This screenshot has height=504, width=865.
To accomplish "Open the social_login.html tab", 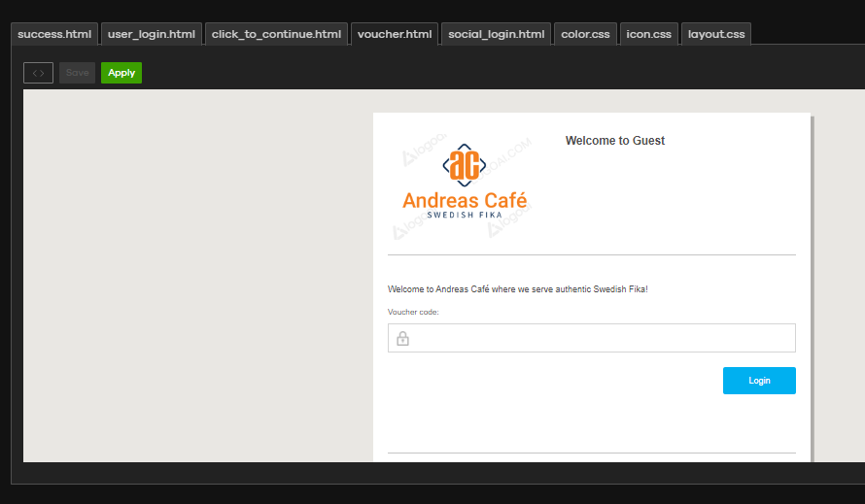I will click(x=496, y=34).
